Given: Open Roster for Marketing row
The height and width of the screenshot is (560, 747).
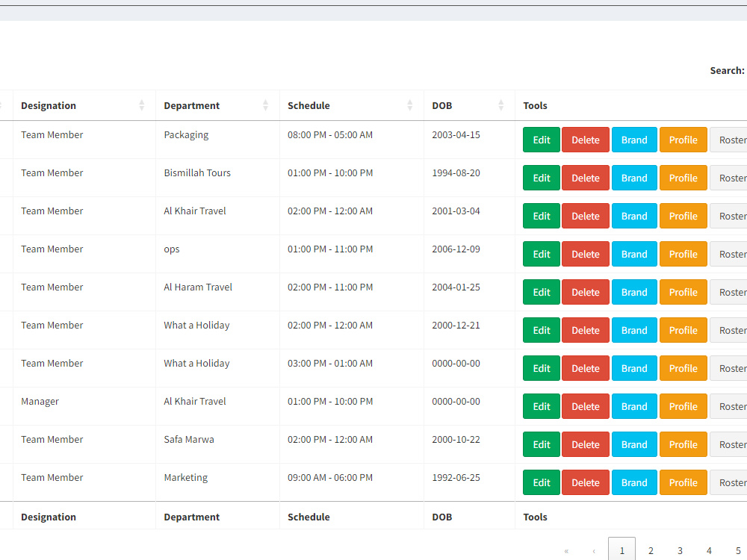Looking at the screenshot, I should tap(729, 482).
